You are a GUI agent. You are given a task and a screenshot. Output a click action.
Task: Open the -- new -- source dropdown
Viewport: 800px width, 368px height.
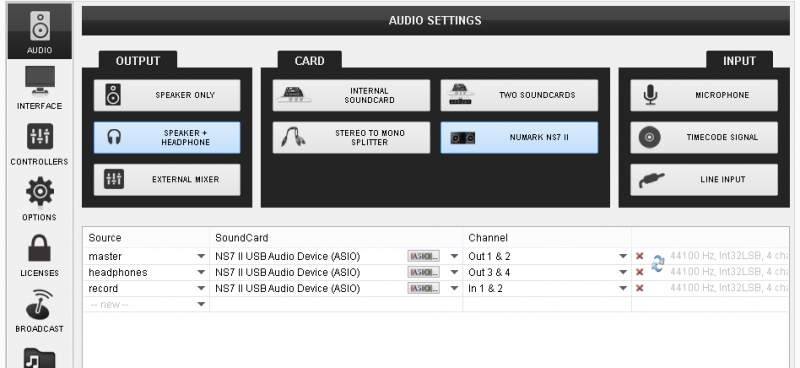click(x=146, y=305)
